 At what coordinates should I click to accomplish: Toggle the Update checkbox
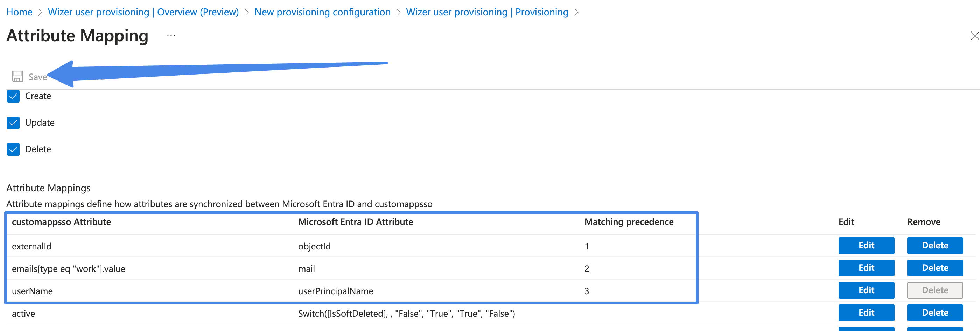pos(13,123)
